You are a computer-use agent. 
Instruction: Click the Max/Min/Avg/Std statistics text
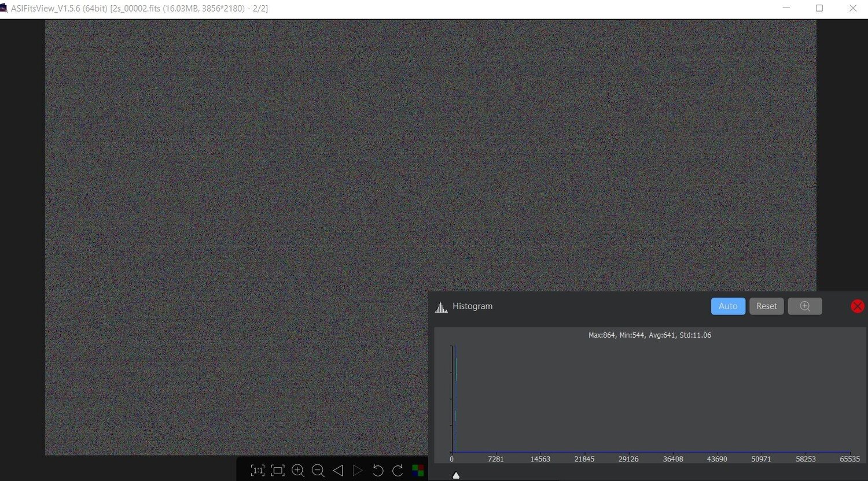coord(650,335)
